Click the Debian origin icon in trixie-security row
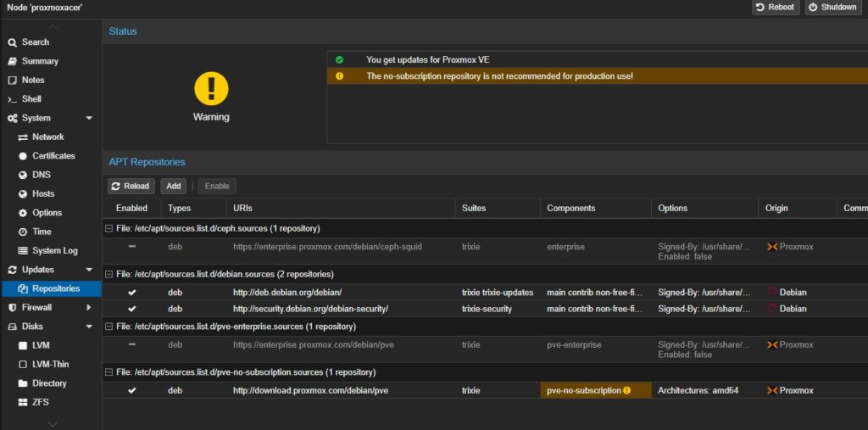Viewport: 868px width, 430px height. (x=772, y=309)
